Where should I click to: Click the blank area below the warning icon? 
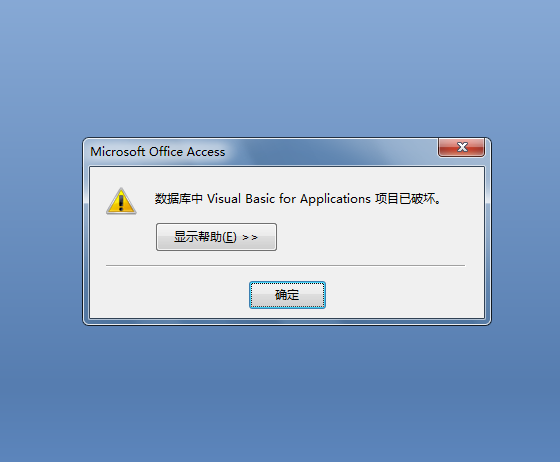[121, 239]
